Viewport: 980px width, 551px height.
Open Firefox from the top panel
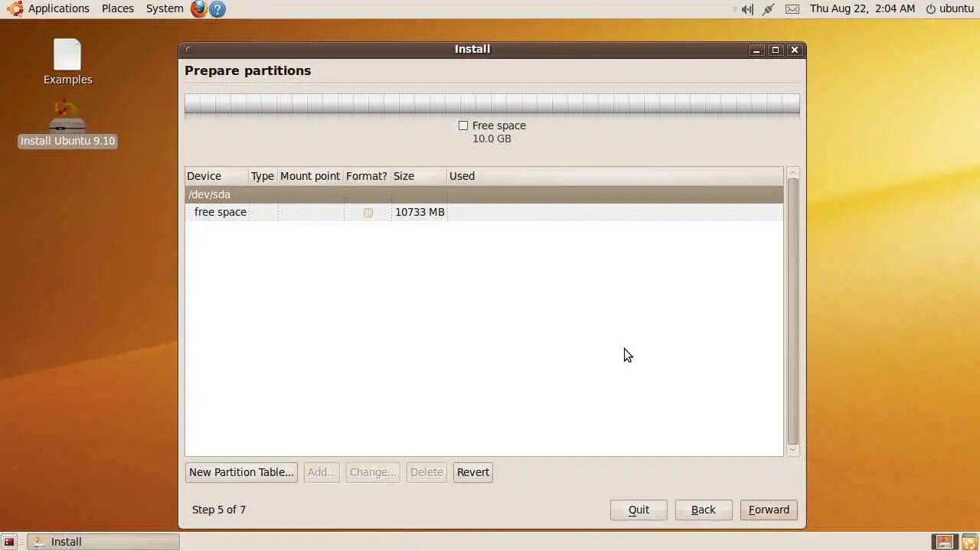pos(199,9)
